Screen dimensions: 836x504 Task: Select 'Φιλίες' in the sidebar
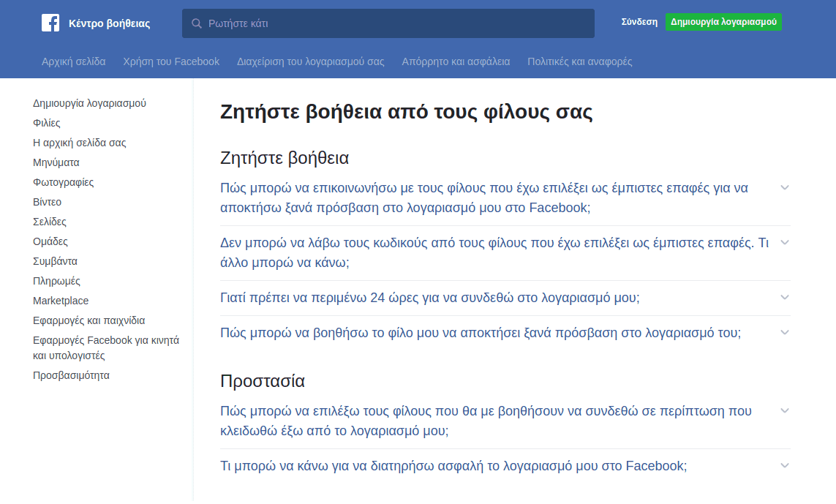47,123
